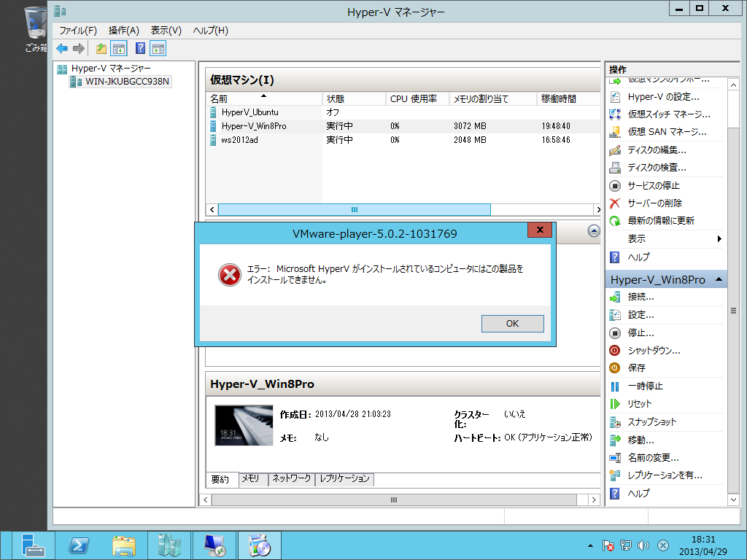Toggle the action pane toolbar icon
Image resolution: width=747 pixels, height=560 pixels.
click(158, 48)
